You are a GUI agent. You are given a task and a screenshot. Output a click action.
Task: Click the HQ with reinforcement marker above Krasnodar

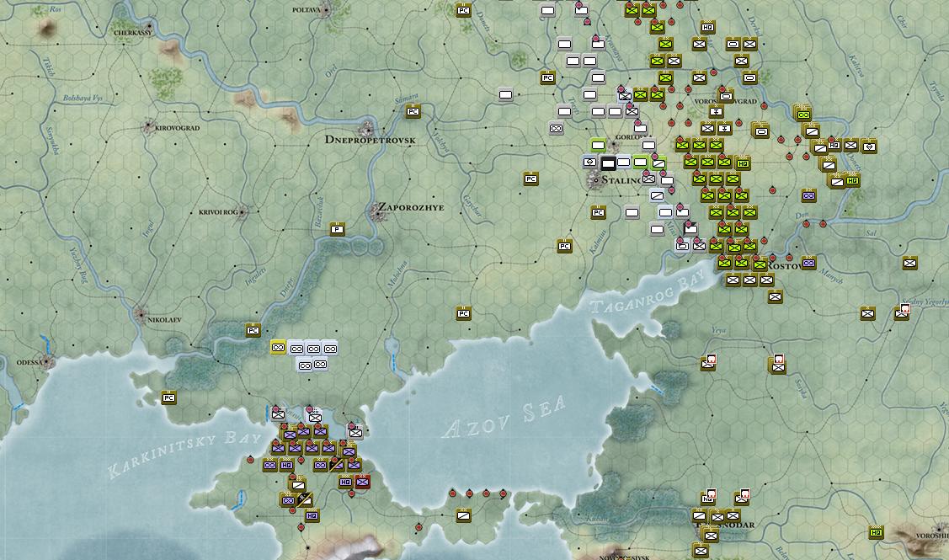point(708,499)
